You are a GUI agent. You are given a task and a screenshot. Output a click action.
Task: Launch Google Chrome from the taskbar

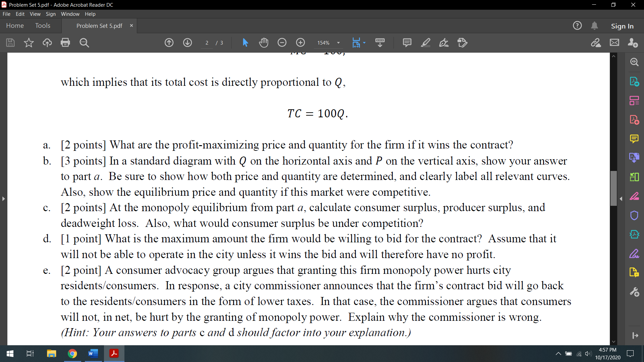click(x=72, y=353)
